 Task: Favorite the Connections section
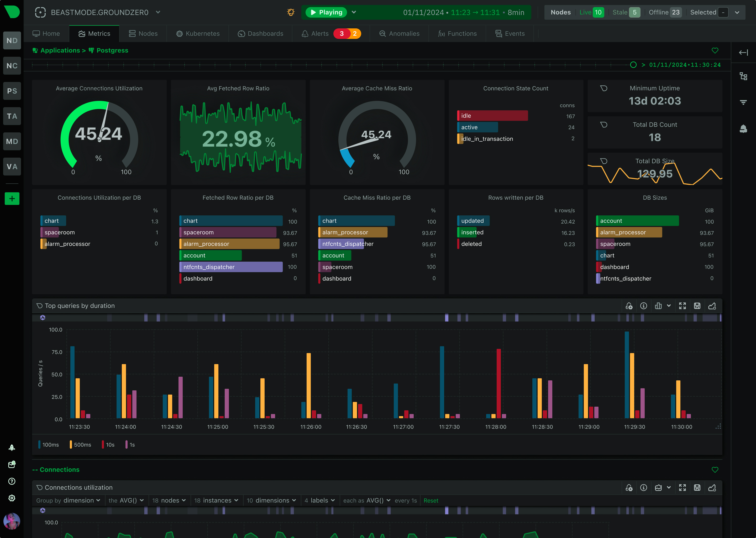715,469
